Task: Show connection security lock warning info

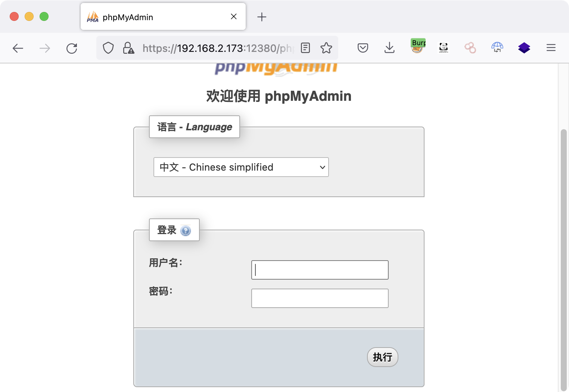Action: (x=128, y=48)
